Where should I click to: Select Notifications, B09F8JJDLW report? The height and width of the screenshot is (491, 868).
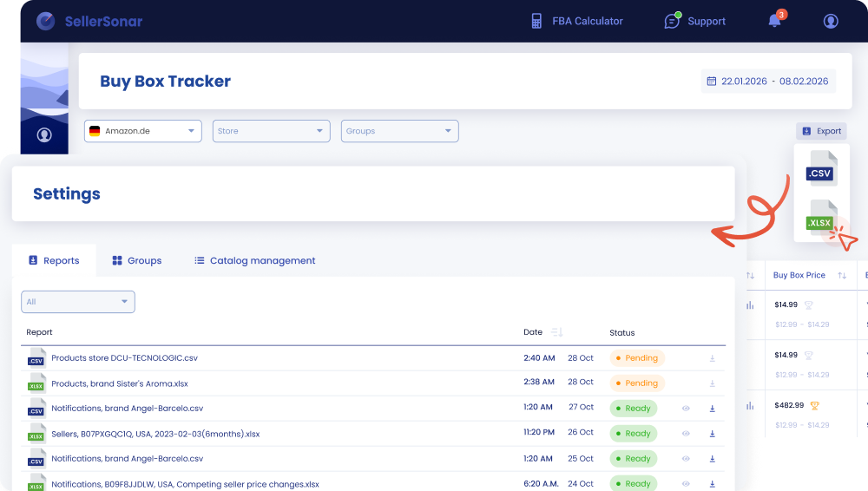point(186,484)
